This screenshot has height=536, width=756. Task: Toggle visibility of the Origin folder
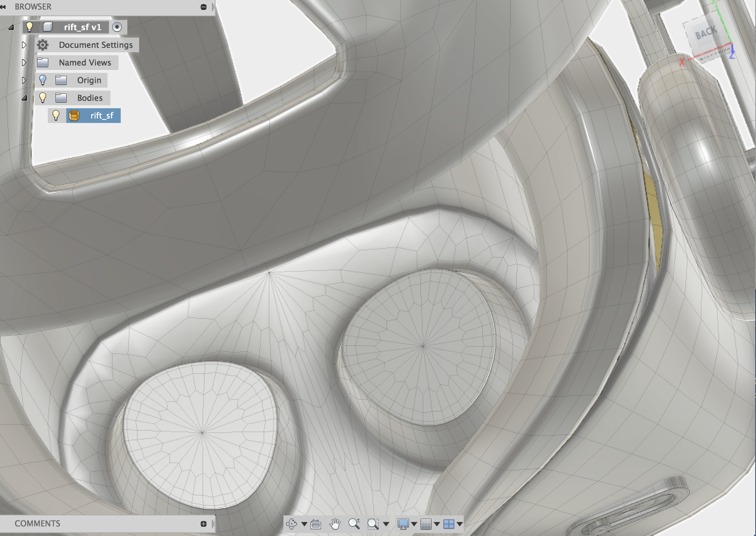point(43,80)
